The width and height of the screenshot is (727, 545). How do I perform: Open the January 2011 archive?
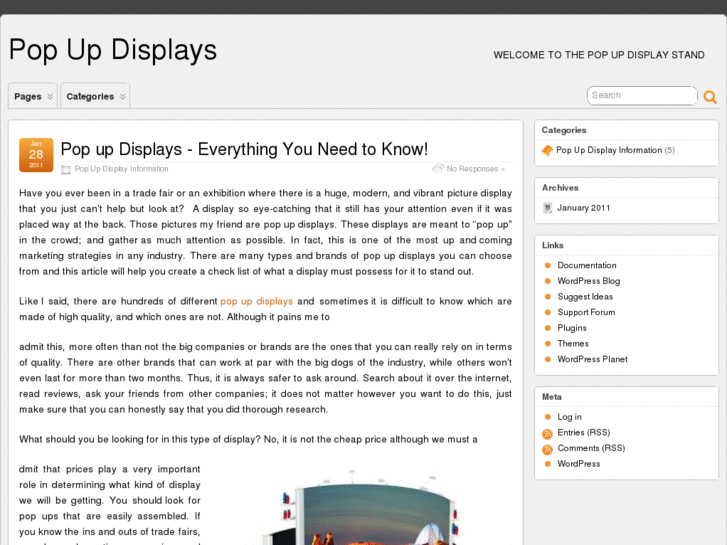[x=584, y=208]
